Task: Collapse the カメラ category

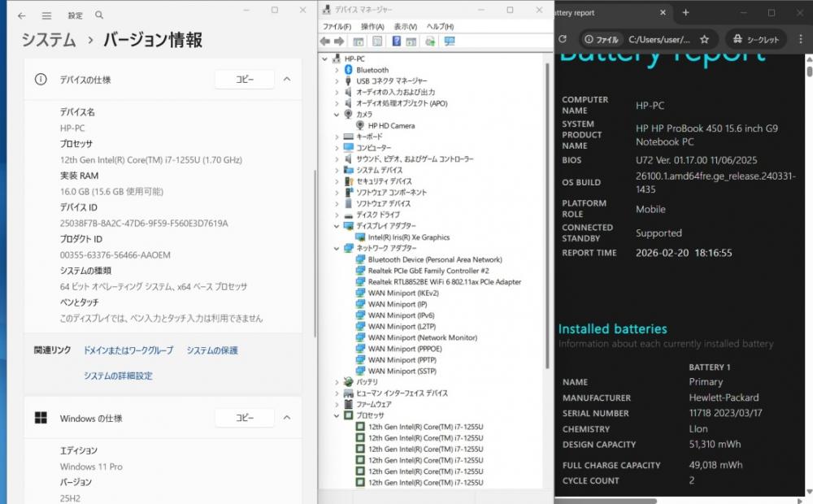Action: click(x=337, y=114)
